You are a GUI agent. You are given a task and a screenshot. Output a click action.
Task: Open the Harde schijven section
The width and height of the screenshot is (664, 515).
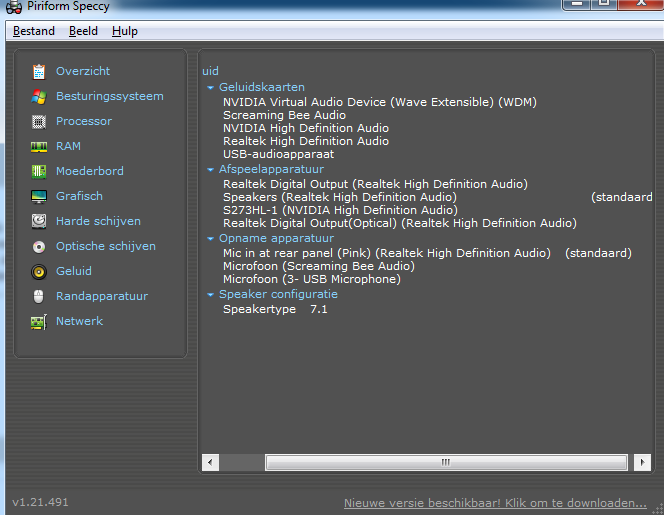98,221
